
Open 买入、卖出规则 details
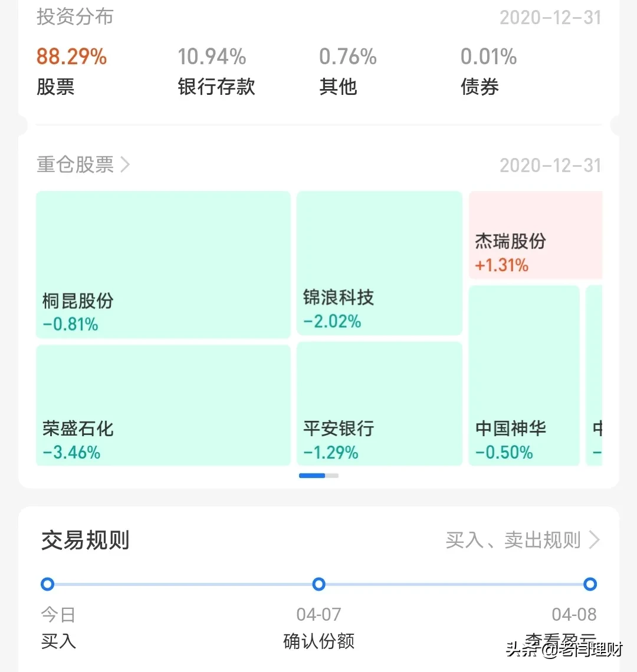point(513,540)
